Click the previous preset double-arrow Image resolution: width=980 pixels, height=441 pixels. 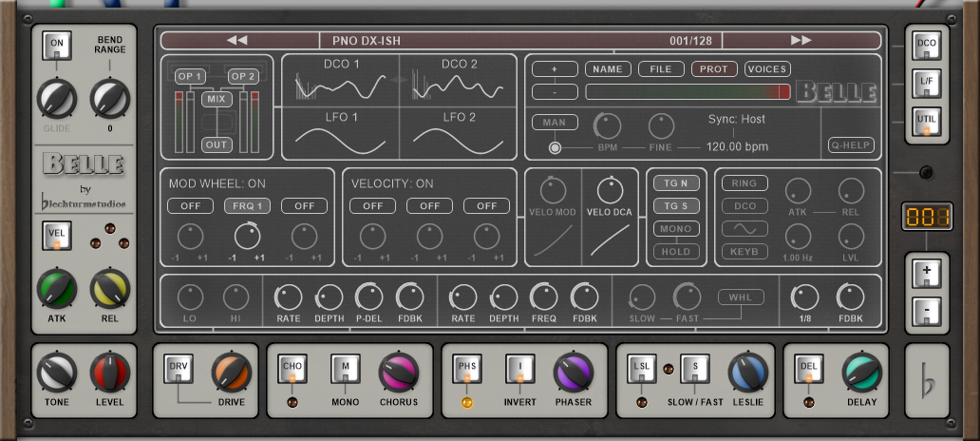click(237, 40)
